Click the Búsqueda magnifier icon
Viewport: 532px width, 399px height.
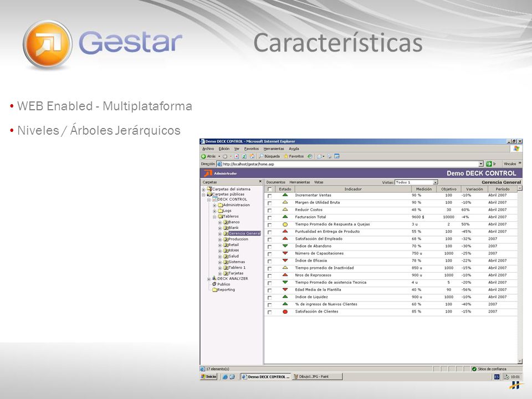tap(261, 156)
